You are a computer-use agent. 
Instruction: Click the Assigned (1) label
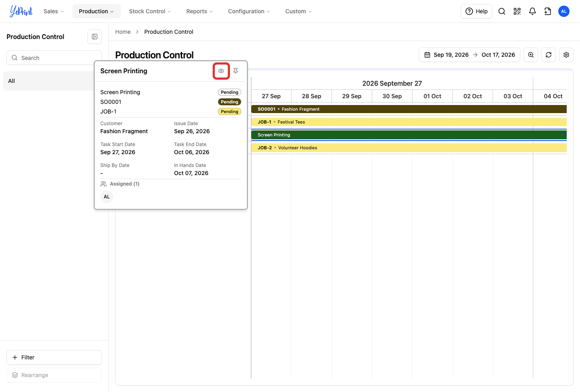point(124,184)
